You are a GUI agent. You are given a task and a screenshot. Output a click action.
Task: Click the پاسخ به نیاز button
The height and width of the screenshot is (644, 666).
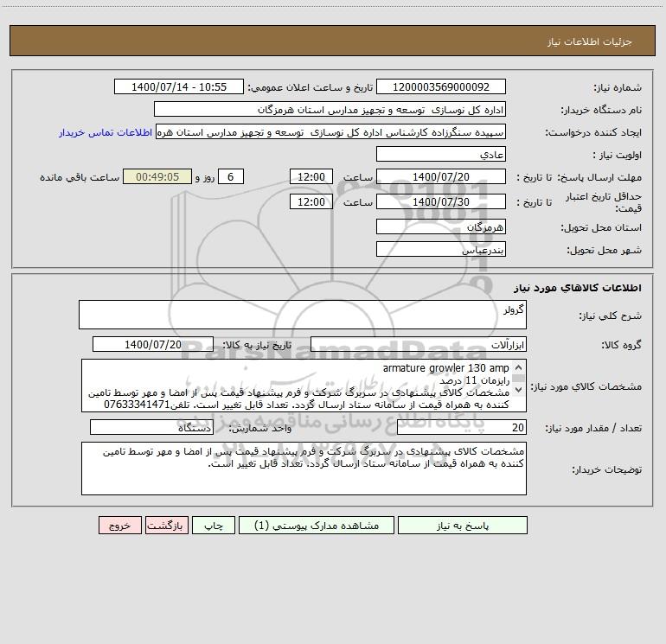[463, 526]
